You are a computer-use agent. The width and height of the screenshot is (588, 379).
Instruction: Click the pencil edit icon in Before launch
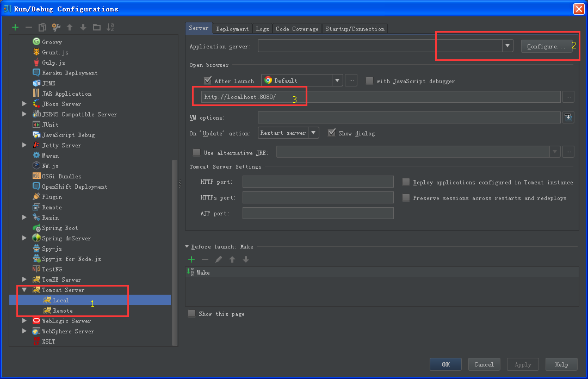click(x=219, y=259)
